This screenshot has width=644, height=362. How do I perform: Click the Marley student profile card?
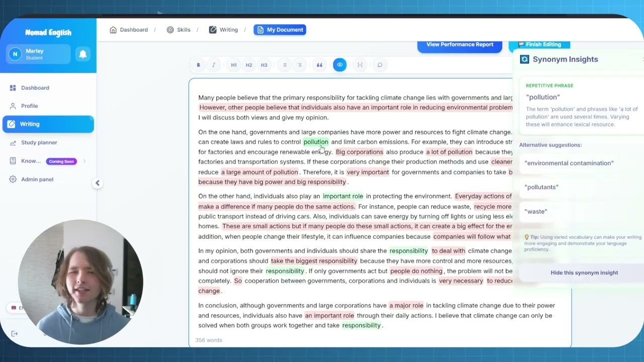[38, 54]
